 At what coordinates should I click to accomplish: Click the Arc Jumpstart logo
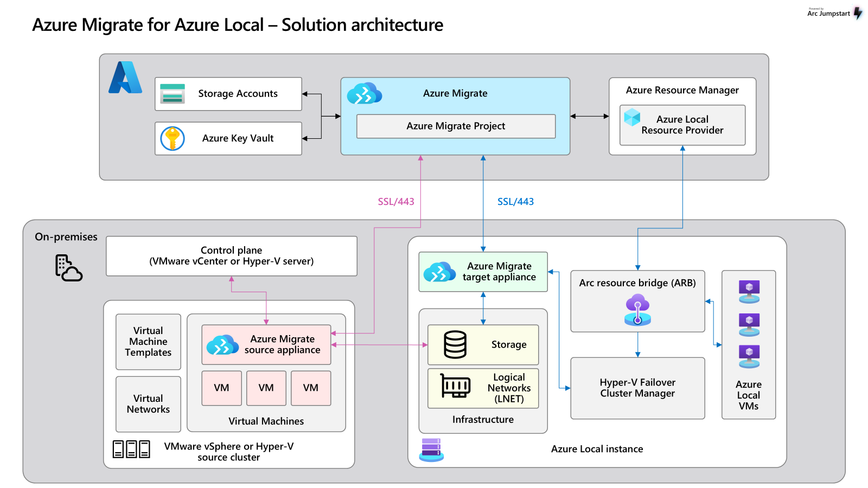(x=835, y=13)
